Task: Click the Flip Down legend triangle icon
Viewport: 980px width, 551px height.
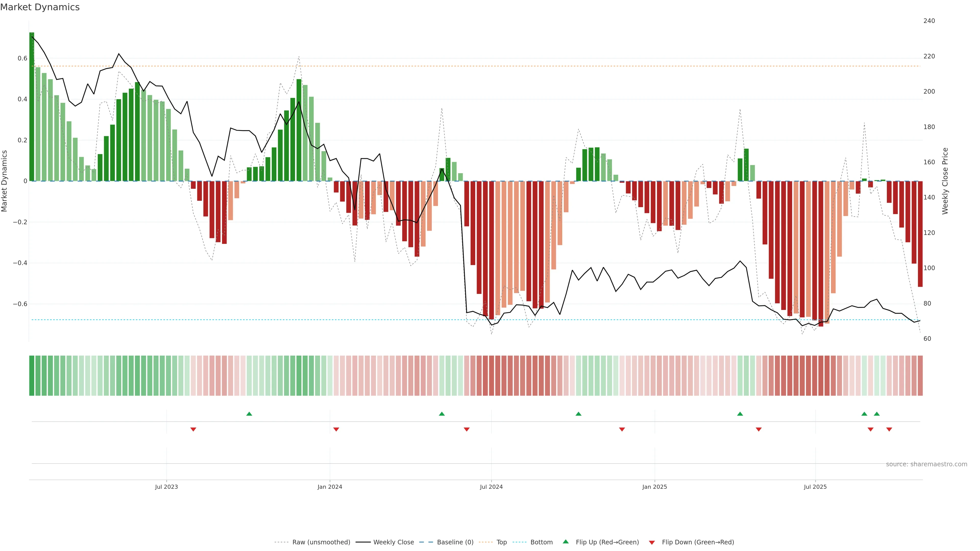Action: pos(652,542)
